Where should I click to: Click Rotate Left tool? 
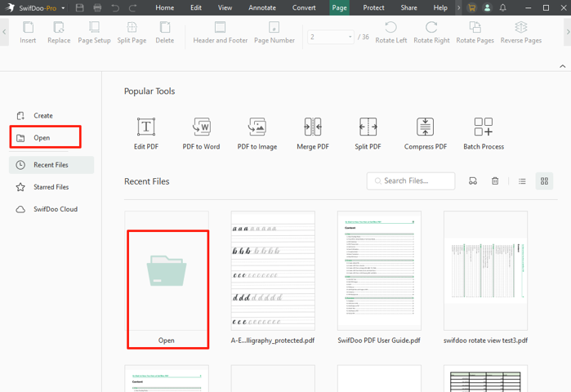tap(390, 33)
